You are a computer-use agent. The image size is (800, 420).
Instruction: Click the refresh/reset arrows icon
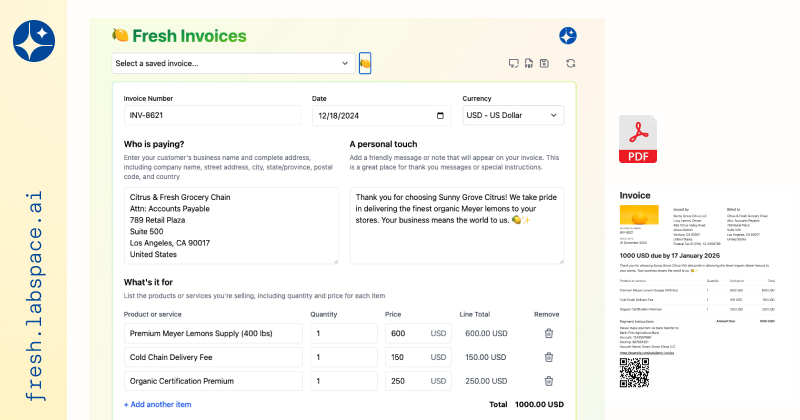570,63
